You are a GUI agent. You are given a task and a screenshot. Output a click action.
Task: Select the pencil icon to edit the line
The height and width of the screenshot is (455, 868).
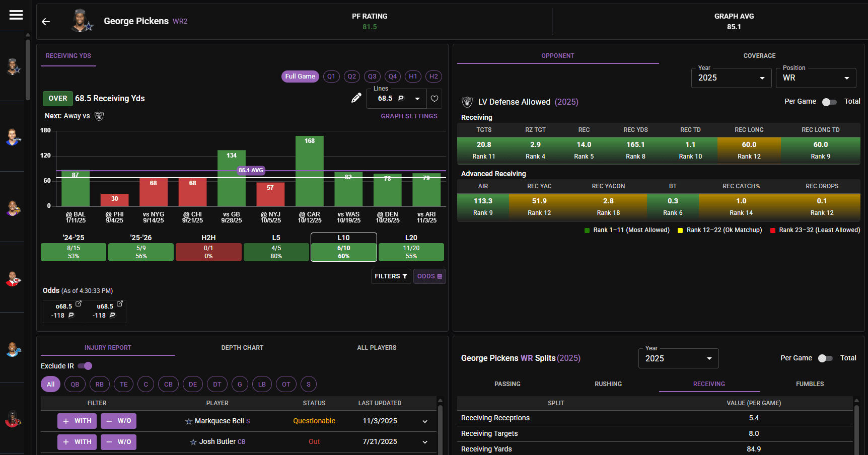[356, 98]
